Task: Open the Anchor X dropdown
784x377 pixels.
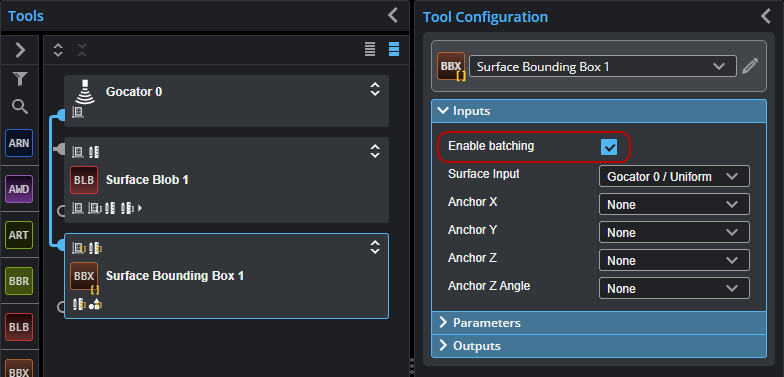Action: (674, 204)
